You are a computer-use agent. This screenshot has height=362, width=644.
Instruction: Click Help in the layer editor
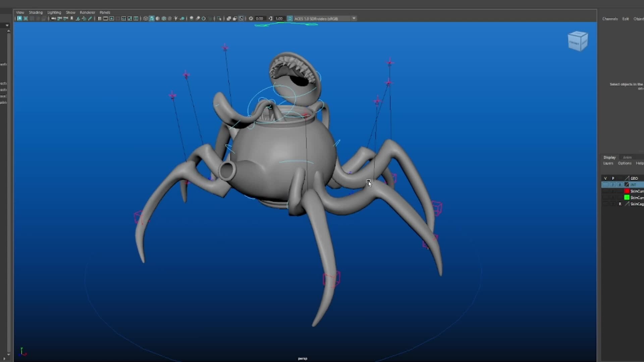coord(640,163)
